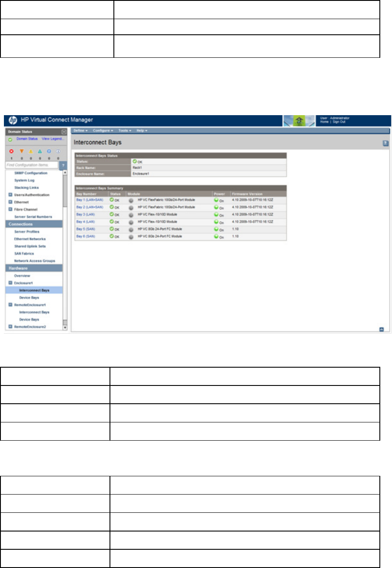The width and height of the screenshot is (392, 568).
Task: Collapse the Enclosure1 tree node
Action: pyautogui.click(x=10, y=282)
